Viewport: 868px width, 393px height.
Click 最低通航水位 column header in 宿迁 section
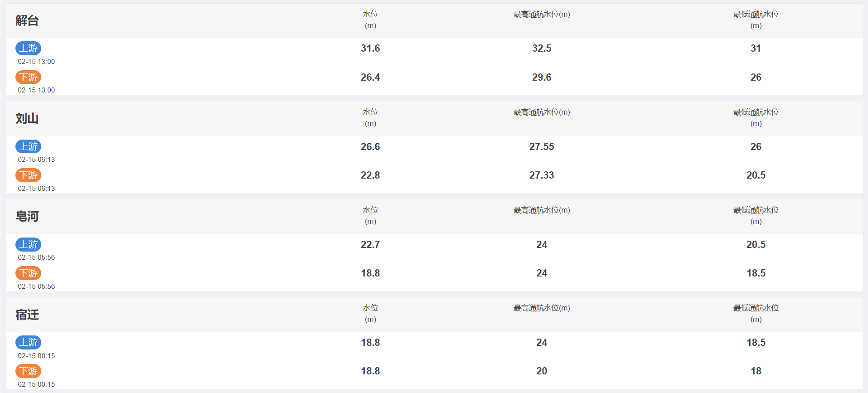[x=756, y=313]
